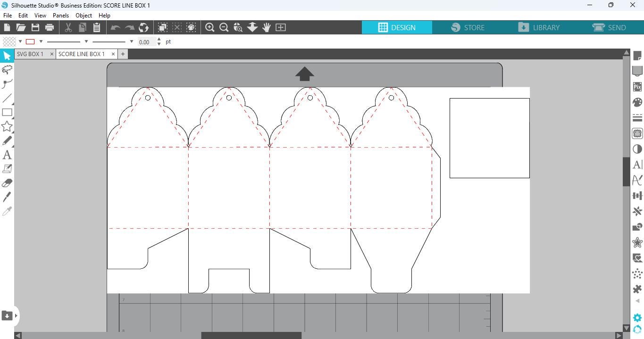The image size is (644, 339).
Task: Open the Fill color palette panel
Action: pos(637,102)
